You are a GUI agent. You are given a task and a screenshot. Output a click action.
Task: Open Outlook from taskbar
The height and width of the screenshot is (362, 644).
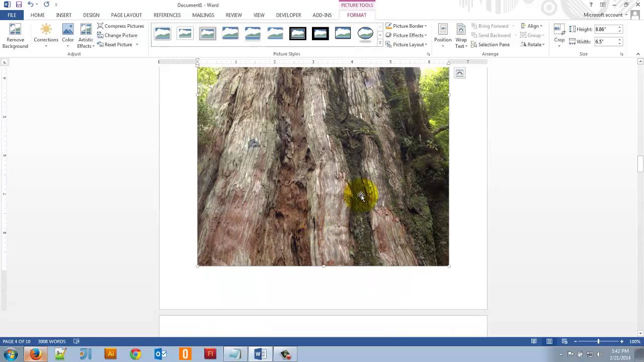point(160,354)
